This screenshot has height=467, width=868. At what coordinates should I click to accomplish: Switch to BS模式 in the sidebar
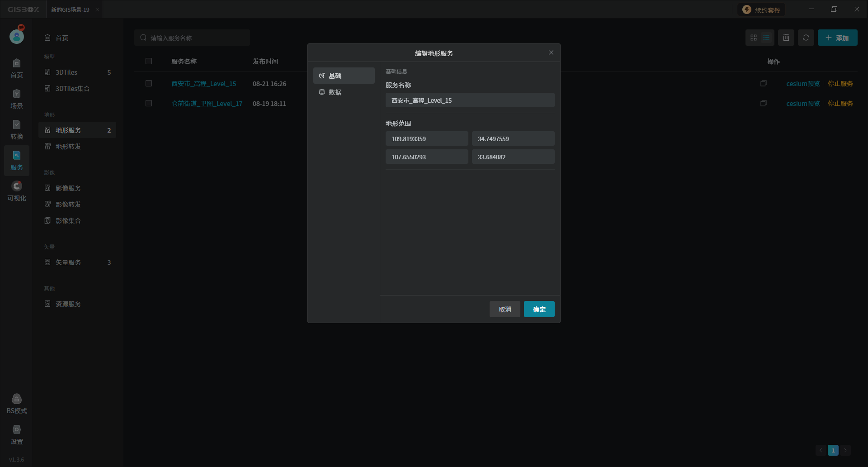pyautogui.click(x=17, y=404)
